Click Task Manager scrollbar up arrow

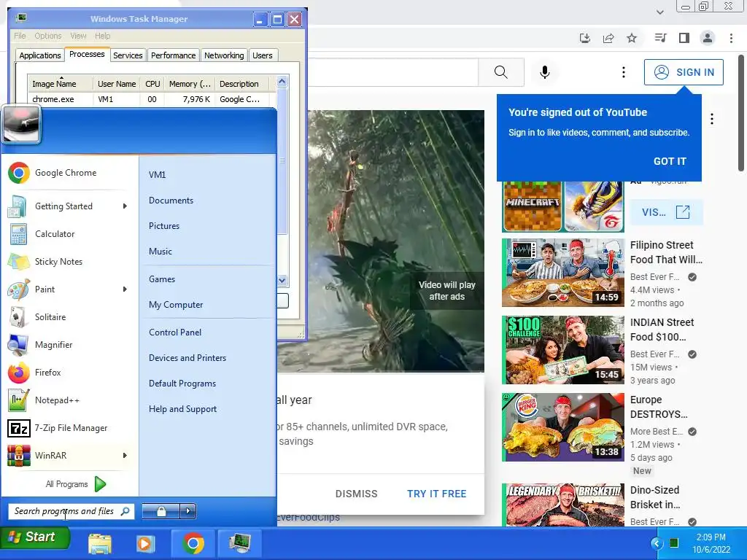(282, 82)
